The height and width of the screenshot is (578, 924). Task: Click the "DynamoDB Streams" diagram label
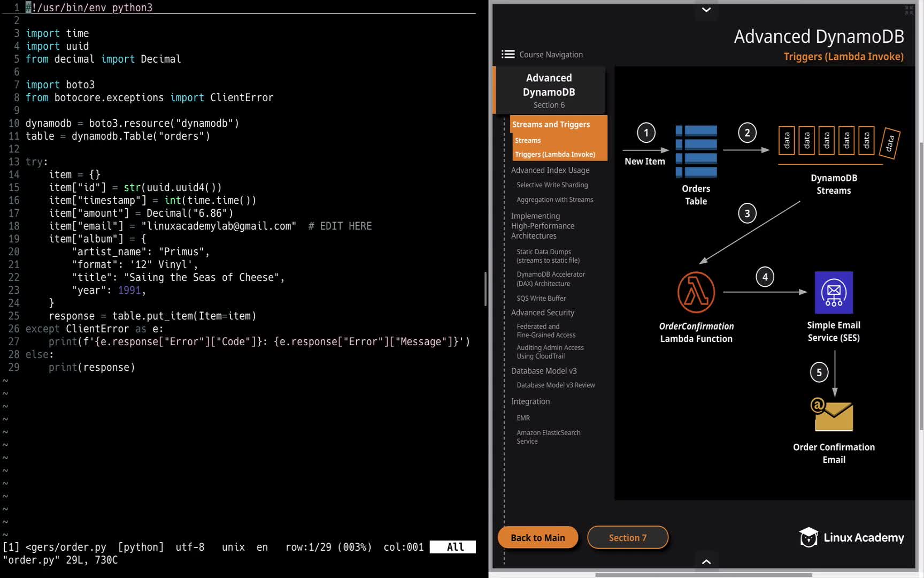(834, 184)
